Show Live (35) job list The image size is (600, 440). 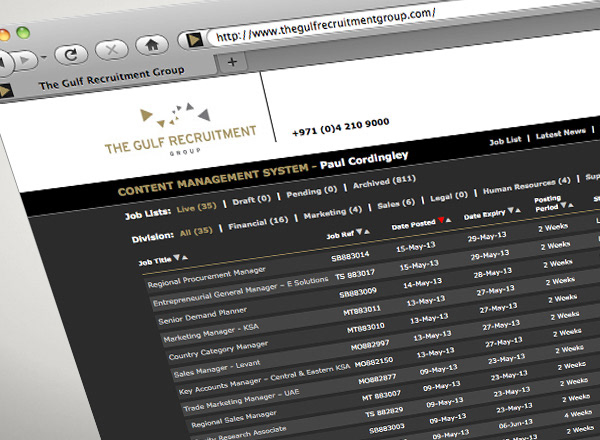[196, 207]
